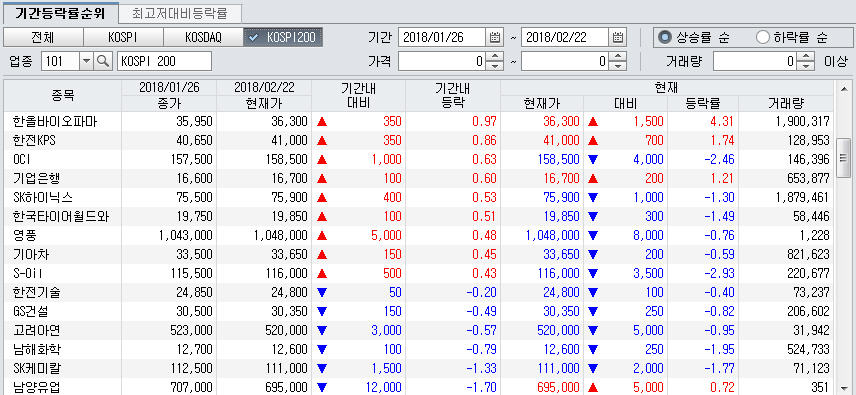856x395 pixels.
Task: Edit the start date field 2018/01/26
Action: point(442,38)
